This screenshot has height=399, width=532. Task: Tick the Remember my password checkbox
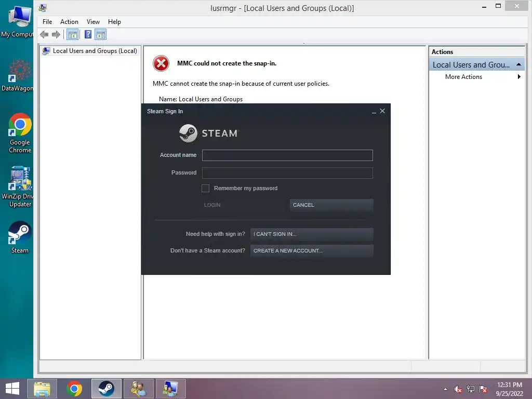pos(205,188)
